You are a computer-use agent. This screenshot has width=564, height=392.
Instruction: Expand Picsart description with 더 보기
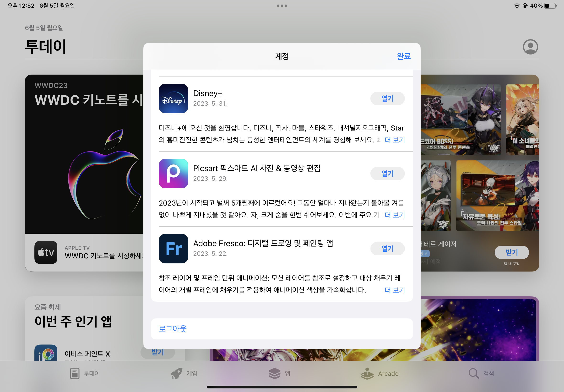(x=395, y=215)
